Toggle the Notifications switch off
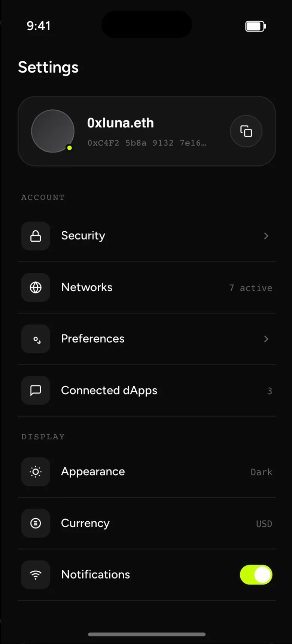292x644 pixels. click(256, 575)
